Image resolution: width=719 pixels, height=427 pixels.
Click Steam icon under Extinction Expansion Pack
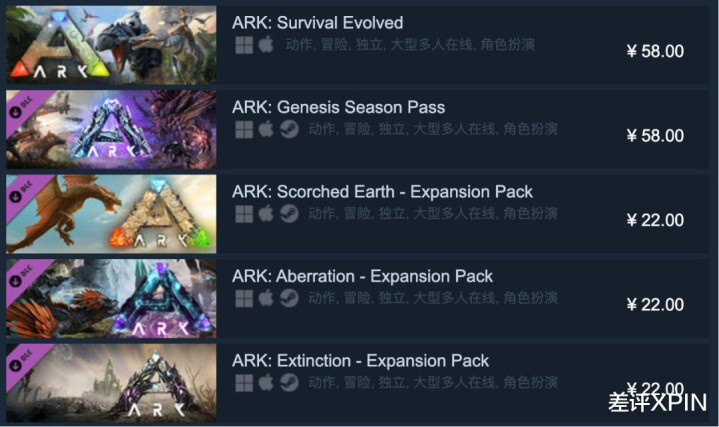289,383
